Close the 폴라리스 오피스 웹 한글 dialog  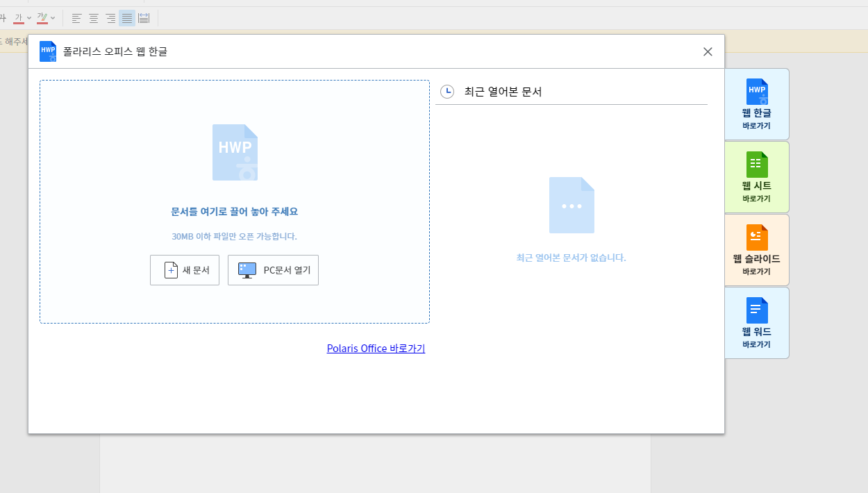708,51
